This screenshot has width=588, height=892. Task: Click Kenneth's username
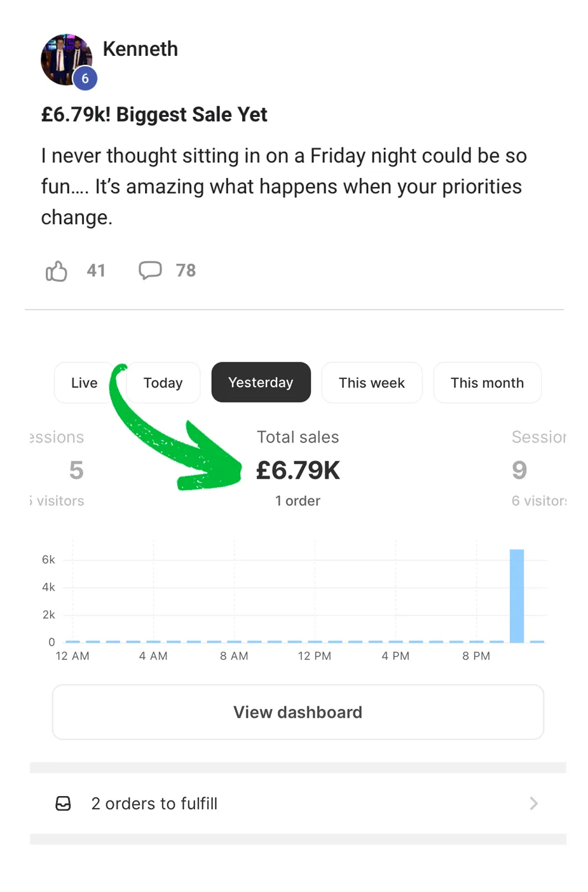point(140,49)
